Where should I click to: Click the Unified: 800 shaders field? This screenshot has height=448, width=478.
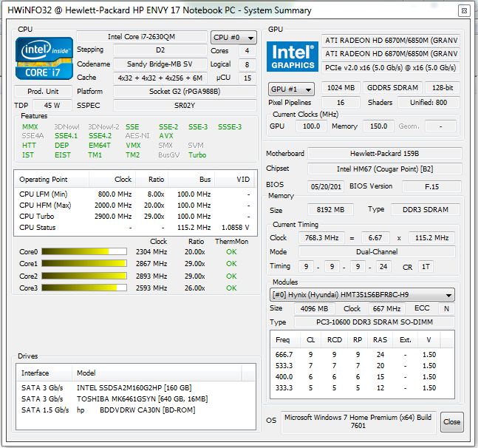[429, 102]
